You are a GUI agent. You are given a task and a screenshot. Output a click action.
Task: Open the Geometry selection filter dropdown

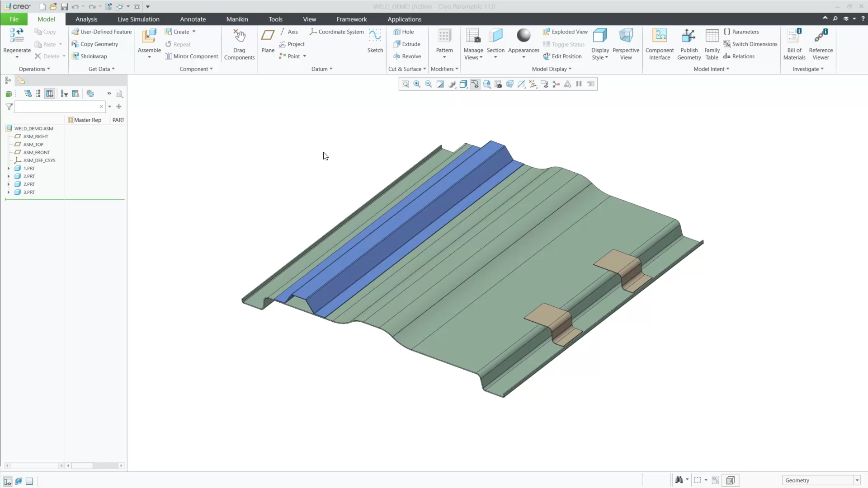(x=857, y=480)
